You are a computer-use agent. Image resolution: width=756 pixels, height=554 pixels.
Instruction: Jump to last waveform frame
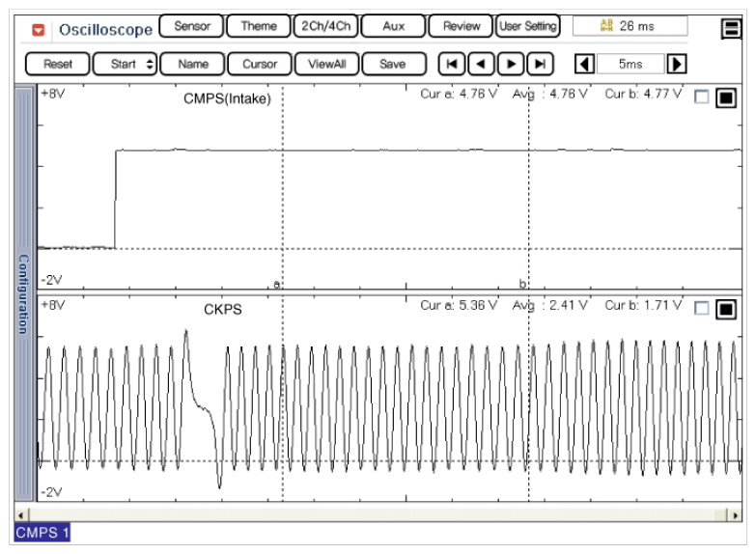tap(541, 65)
